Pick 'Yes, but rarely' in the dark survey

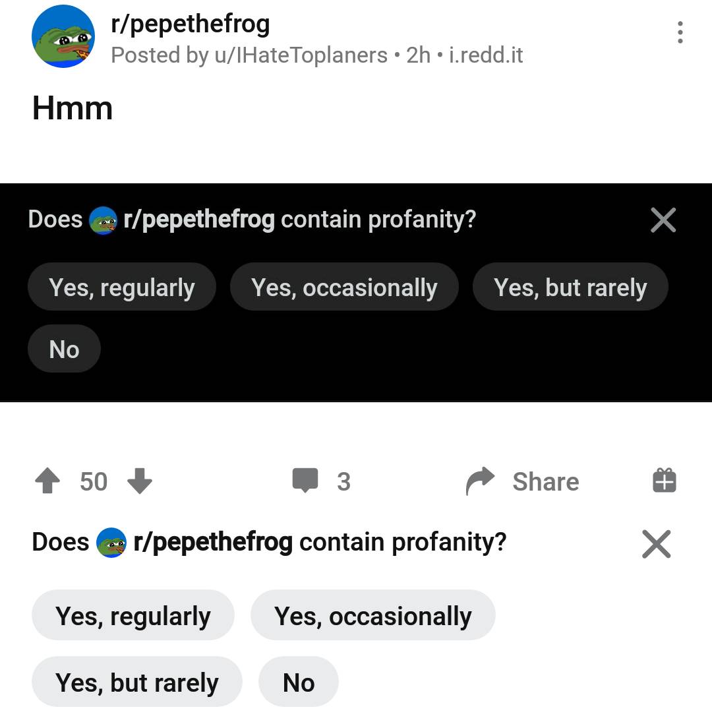coord(570,288)
